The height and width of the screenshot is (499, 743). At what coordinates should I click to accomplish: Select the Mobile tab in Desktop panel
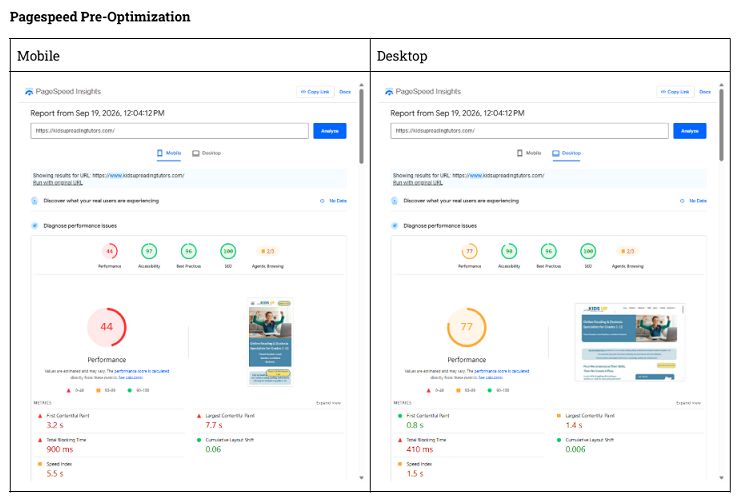point(529,153)
